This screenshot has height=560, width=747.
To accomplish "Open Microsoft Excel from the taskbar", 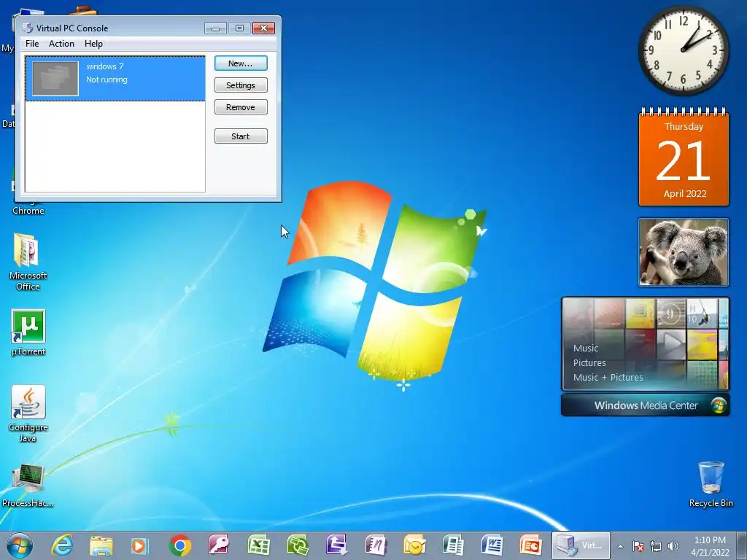I will click(x=258, y=545).
